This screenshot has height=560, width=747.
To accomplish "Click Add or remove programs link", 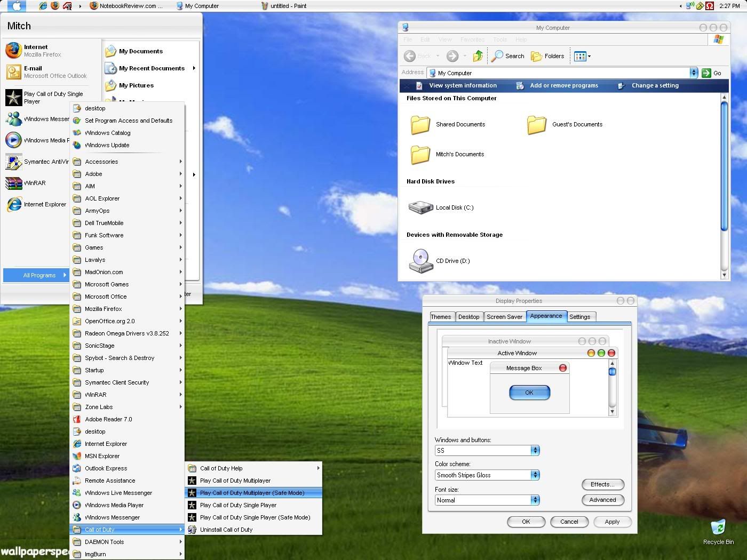I will (557, 85).
